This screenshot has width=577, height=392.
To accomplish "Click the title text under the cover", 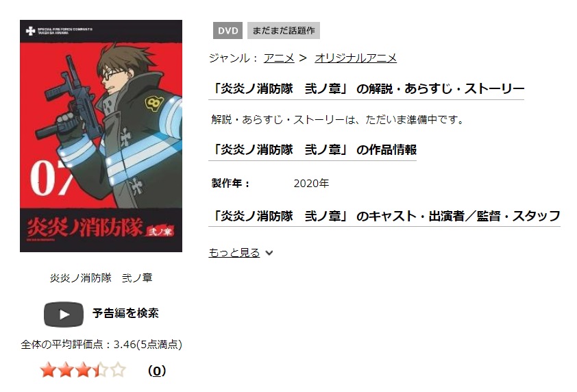I will click(x=101, y=278).
